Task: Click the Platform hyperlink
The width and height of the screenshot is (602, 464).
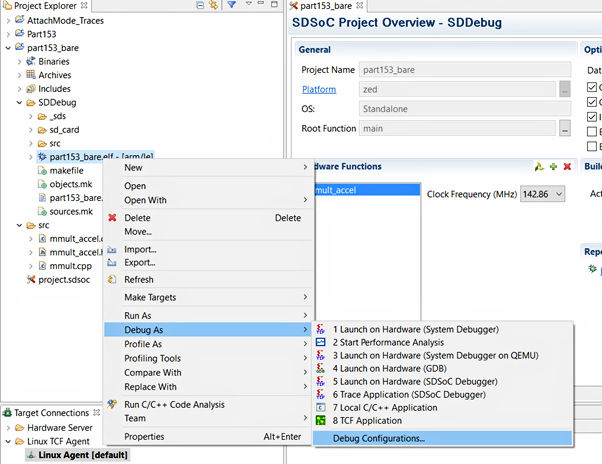Action: (319, 89)
